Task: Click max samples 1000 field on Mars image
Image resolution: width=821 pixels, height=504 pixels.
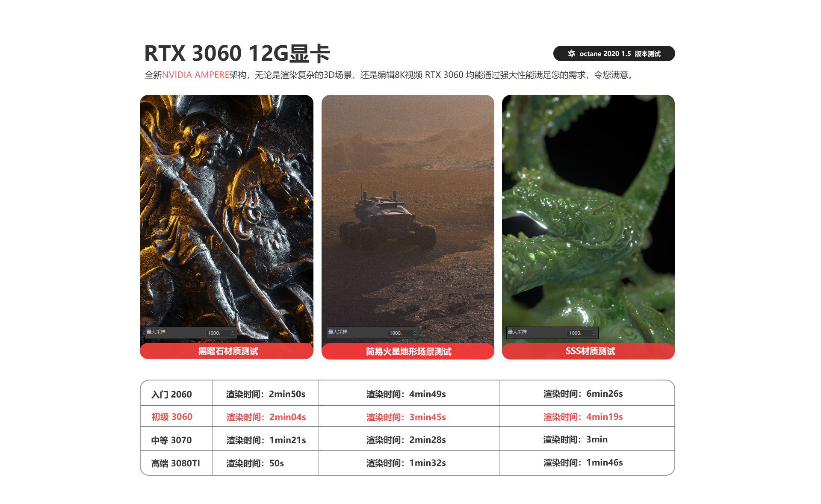Action: point(403,333)
